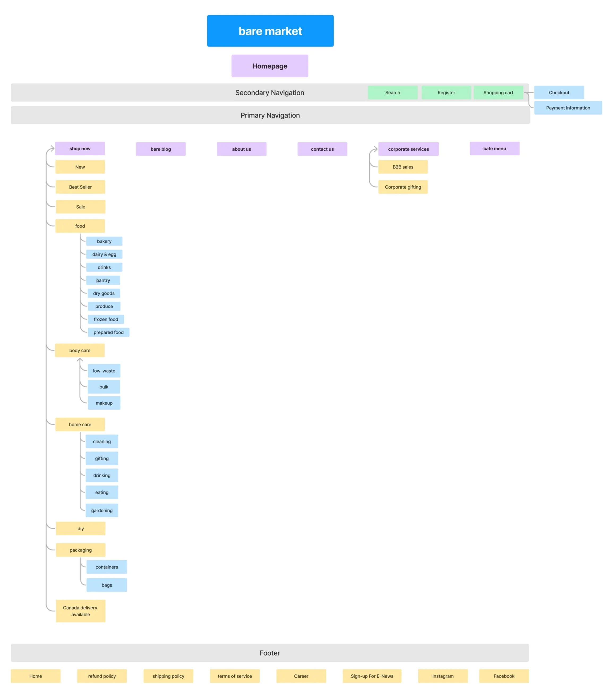Click the shop now menu item

coord(80,149)
